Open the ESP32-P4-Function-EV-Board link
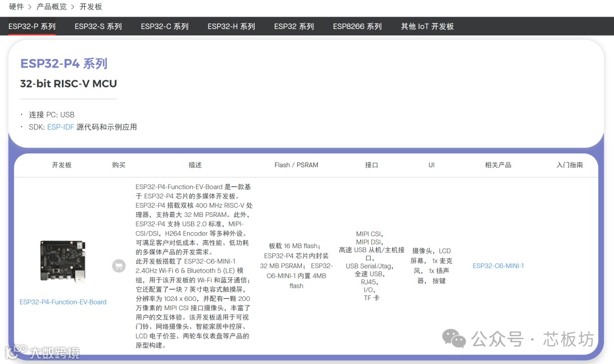614x364 pixels. click(x=63, y=302)
